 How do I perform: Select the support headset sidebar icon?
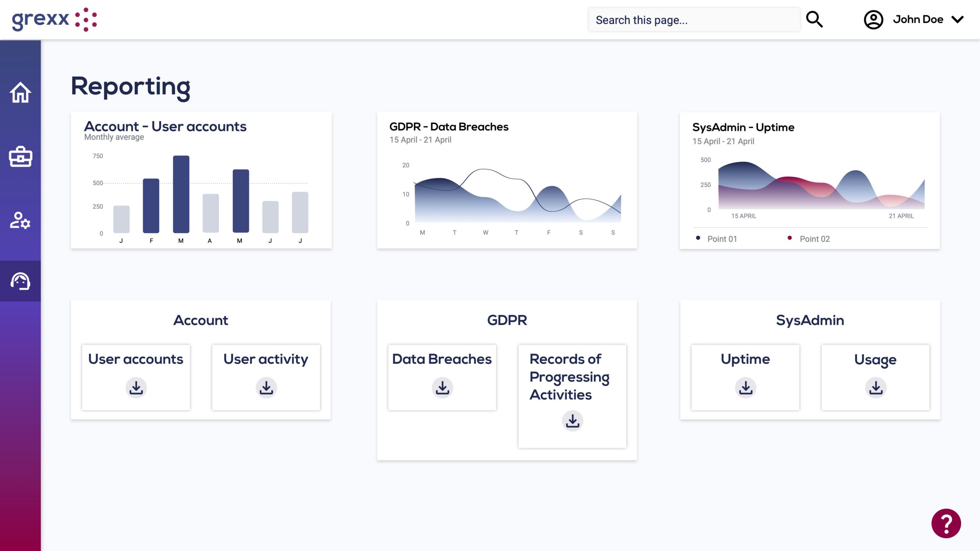click(20, 281)
